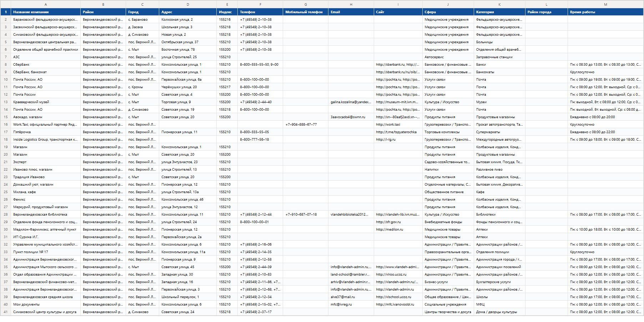Select the 'Школы' category cell
644x322 pixels.
[x=499, y=297]
